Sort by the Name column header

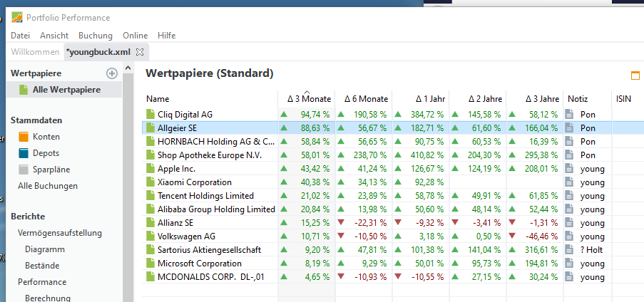pos(211,99)
